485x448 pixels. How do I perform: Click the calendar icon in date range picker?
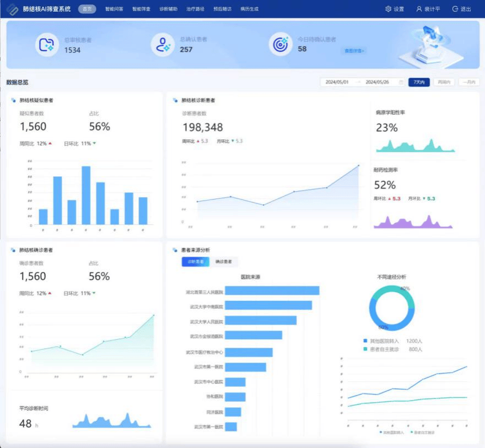pos(401,82)
